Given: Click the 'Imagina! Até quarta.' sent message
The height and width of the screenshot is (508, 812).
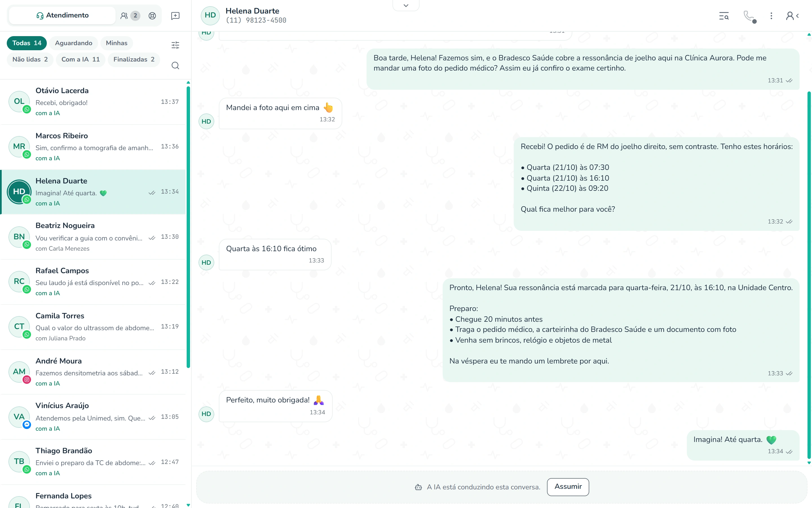Looking at the screenshot, I should (743, 445).
